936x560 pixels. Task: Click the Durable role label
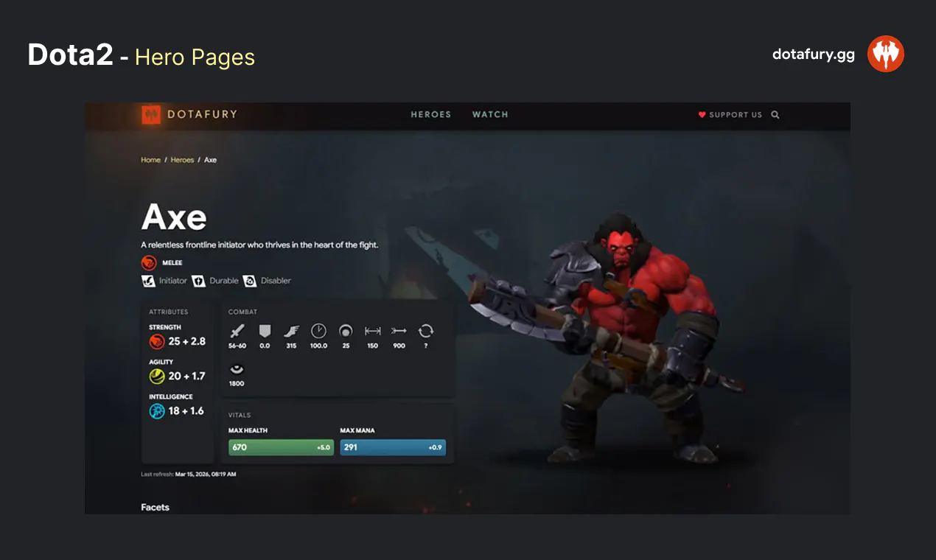[x=224, y=281]
